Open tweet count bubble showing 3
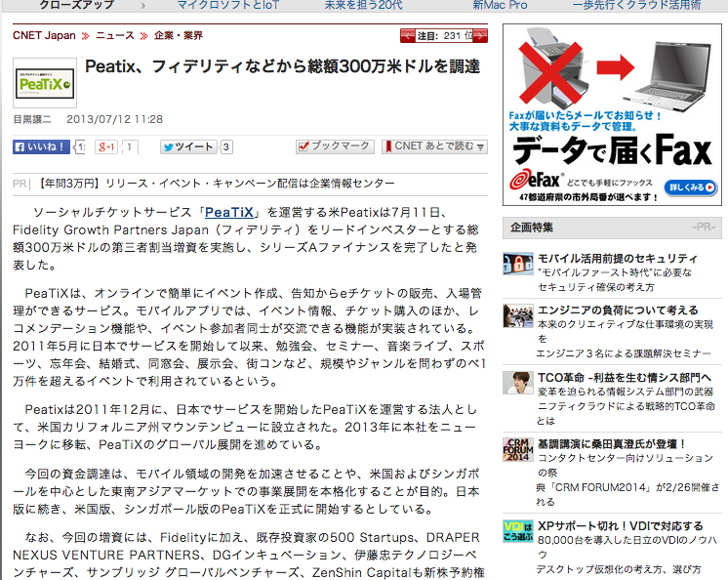Viewport: 728px width, 580px height. 226,147
